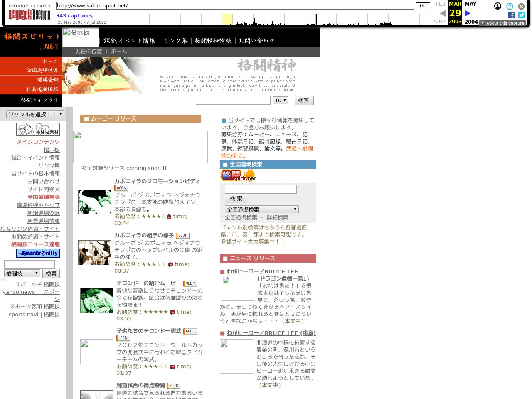Click the Sports@nifty banner

point(38,253)
